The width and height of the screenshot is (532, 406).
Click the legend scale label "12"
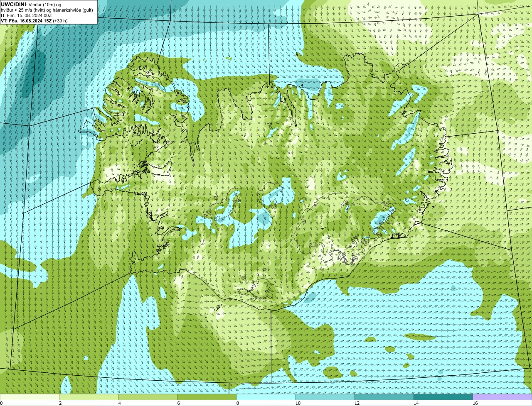click(357, 403)
